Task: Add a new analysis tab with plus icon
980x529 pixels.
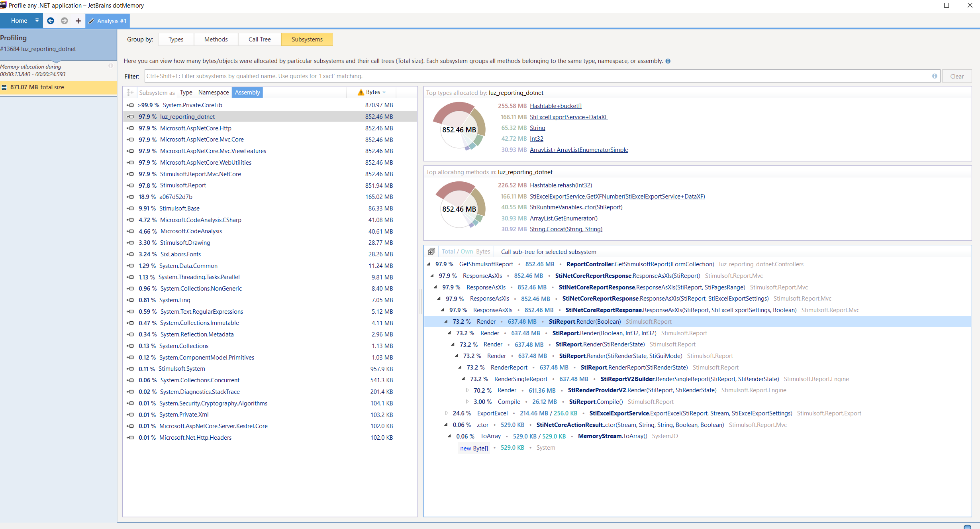Action: [x=78, y=21]
